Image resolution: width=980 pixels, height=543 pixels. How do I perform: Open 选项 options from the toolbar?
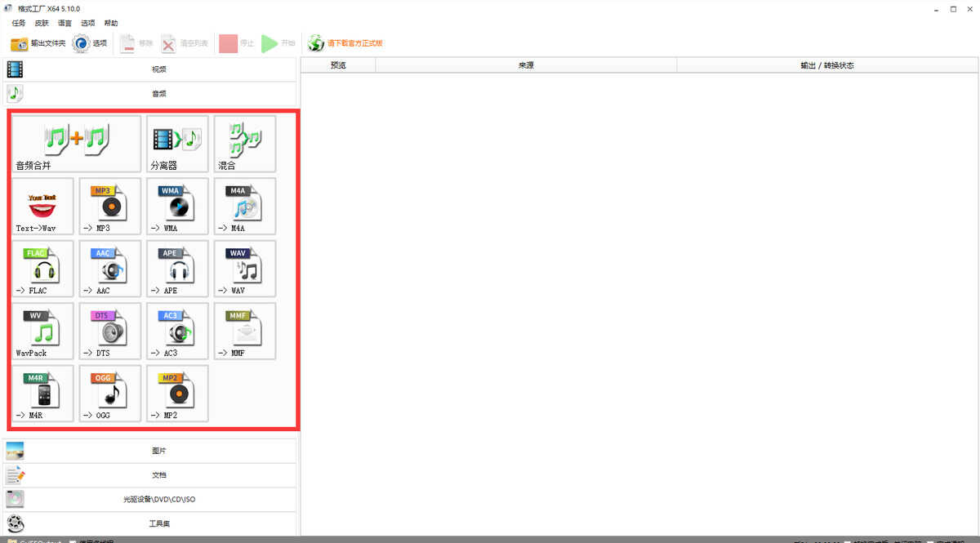tap(90, 43)
